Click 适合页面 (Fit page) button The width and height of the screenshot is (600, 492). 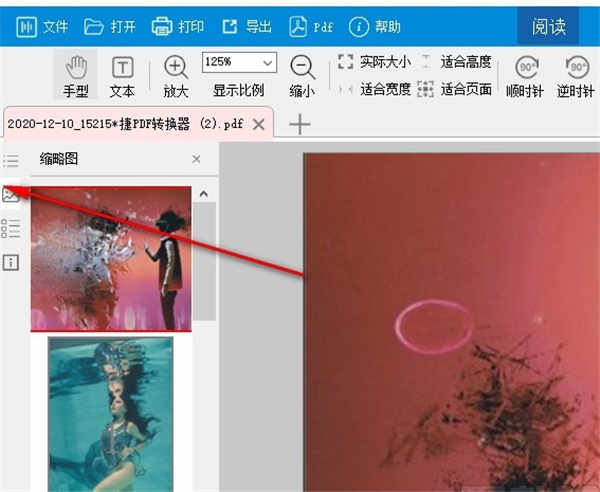tap(455, 89)
